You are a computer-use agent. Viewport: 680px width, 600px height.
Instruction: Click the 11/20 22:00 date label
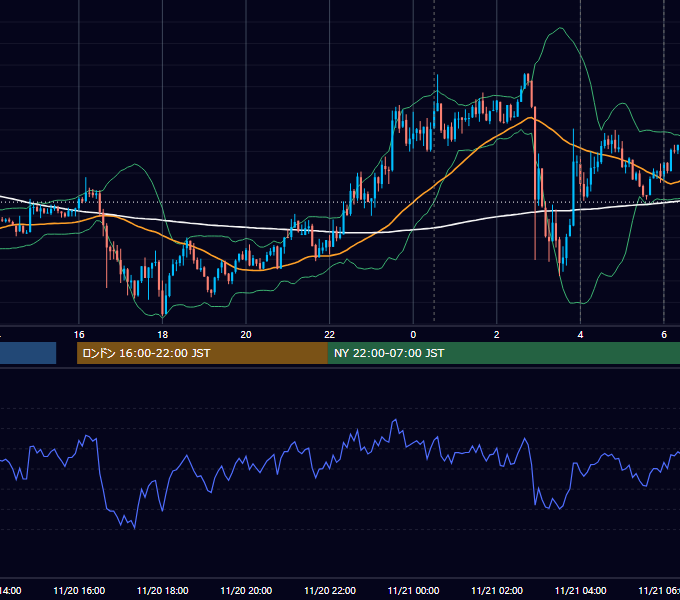pos(330,591)
